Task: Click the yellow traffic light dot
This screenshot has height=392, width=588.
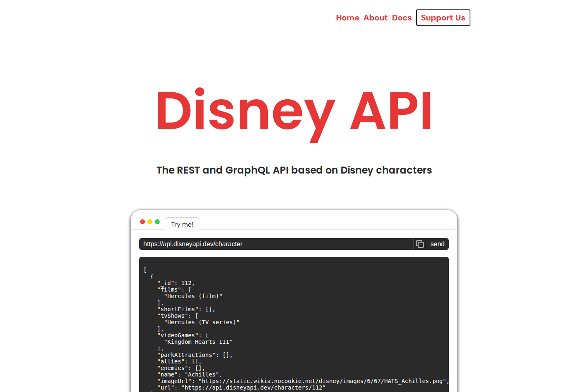Action: pyautogui.click(x=149, y=221)
